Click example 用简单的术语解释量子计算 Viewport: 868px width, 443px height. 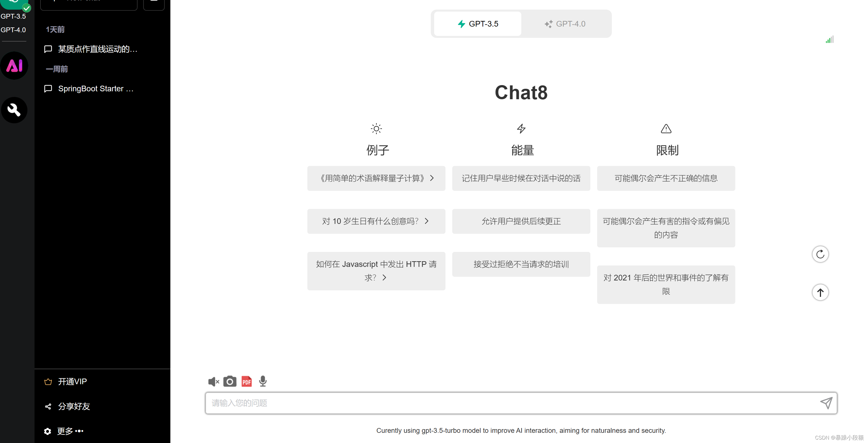pos(376,178)
